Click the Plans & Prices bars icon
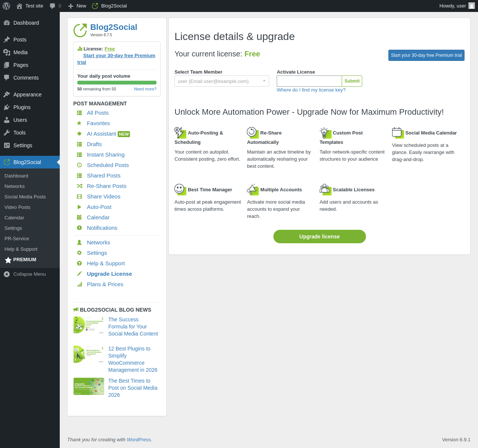This screenshot has height=448, width=478. [x=79, y=284]
